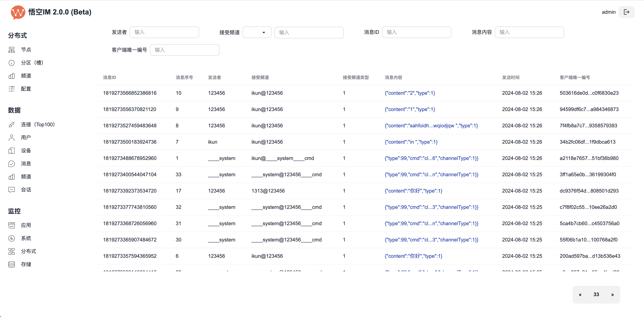Go to the previous page with «
Screen dimensions: 644x317
pyautogui.click(x=580, y=295)
